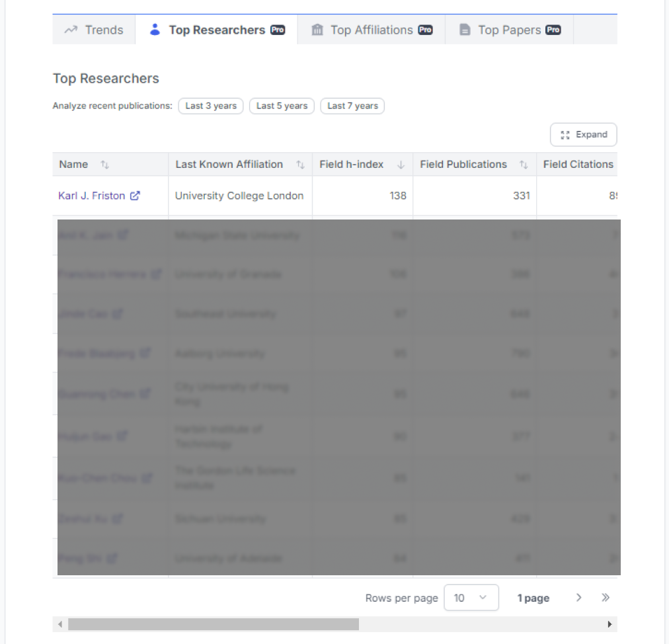Switch to the Trends tab
Image resolution: width=669 pixels, height=644 pixels.
click(94, 30)
